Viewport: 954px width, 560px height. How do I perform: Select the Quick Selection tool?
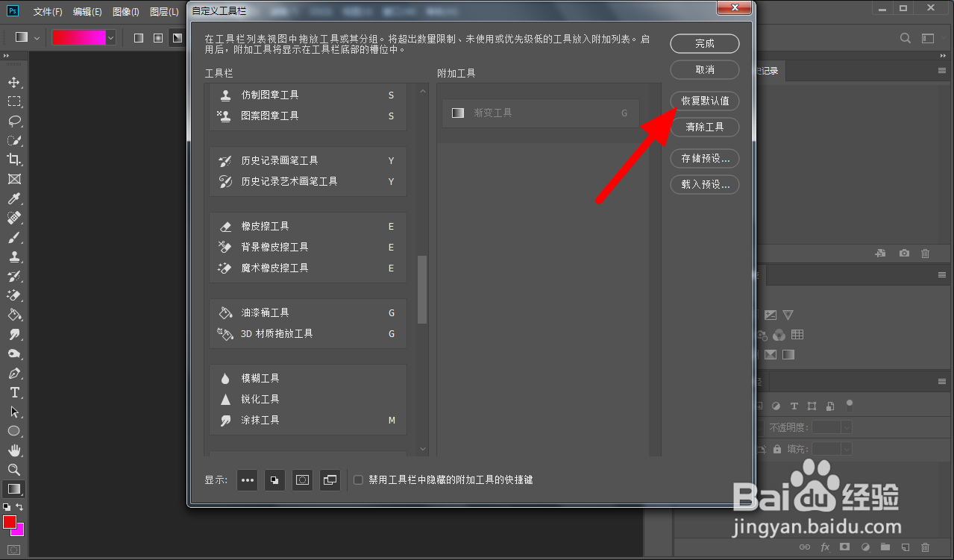pyautogui.click(x=14, y=140)
